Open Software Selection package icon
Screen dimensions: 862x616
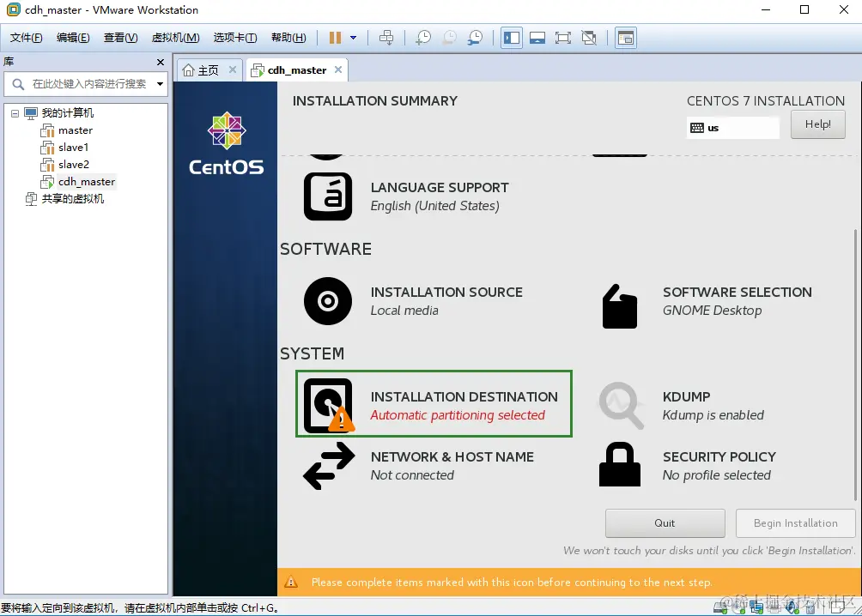[x=620, y=306]
